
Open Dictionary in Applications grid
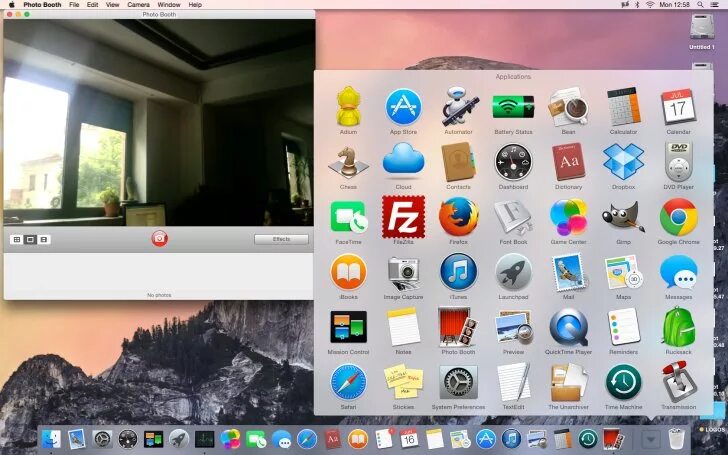point(568,162)
